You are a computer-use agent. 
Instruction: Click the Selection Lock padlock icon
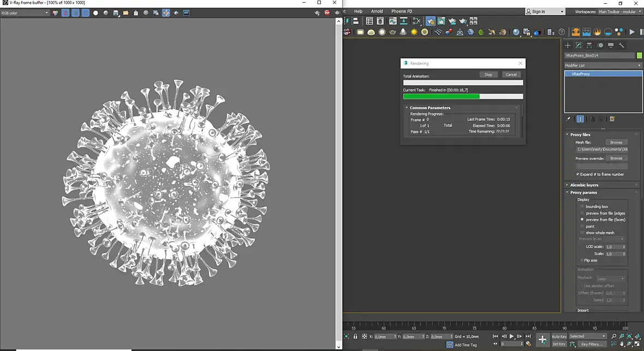coord(355,336)
